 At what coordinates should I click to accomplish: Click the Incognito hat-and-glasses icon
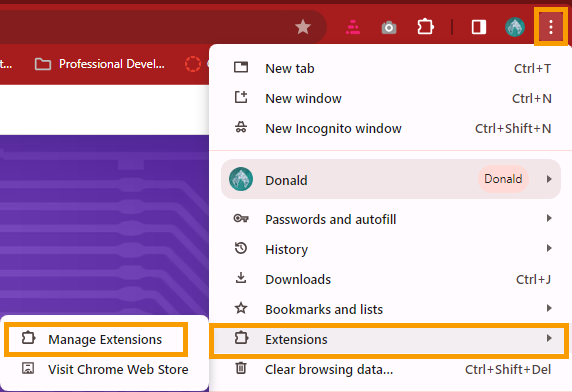pos(241,127)
